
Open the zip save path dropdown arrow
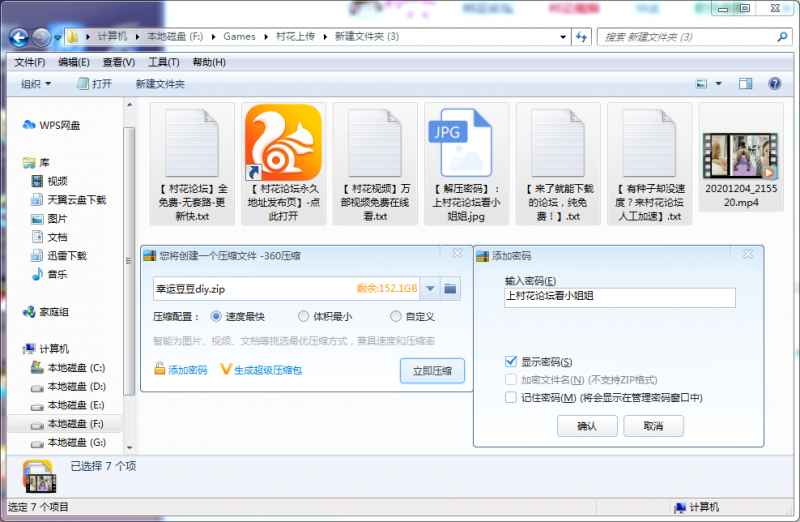click(x=430, y=289)
